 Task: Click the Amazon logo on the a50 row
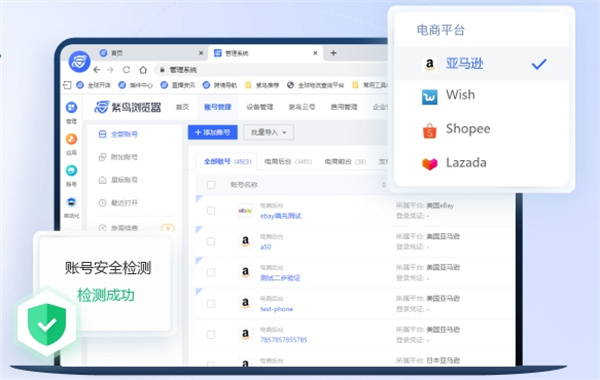tap(245, 241)
